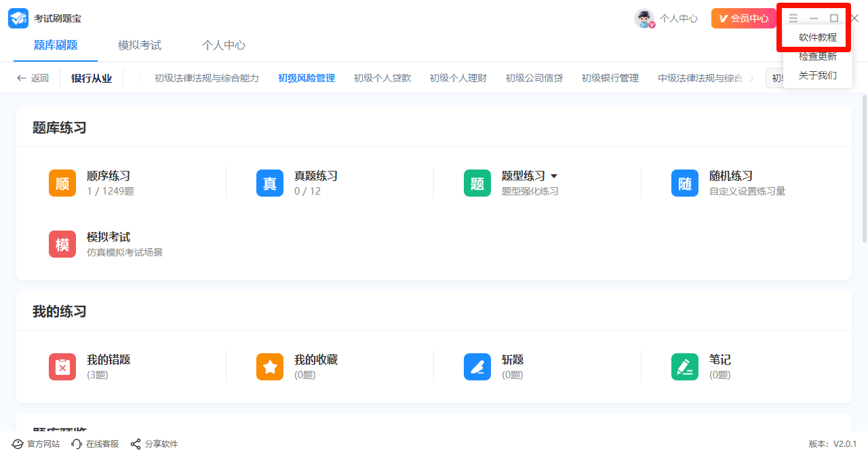Click the (0题) count under 我的收藏

(x=305, y=375)
